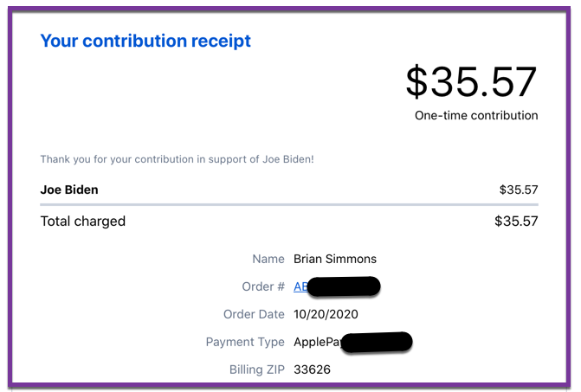Click the Joe Biden line amount $35.57
The width and height of the screenshot is (581, 392).
point(519,190)
